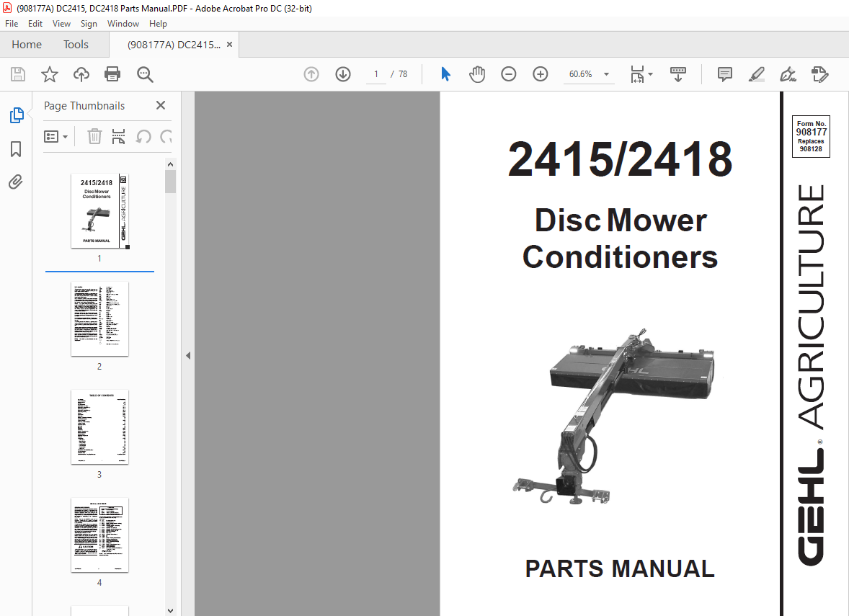849x616 pixels.
Task: Print the document with printer icon
Action: (112, 74)
